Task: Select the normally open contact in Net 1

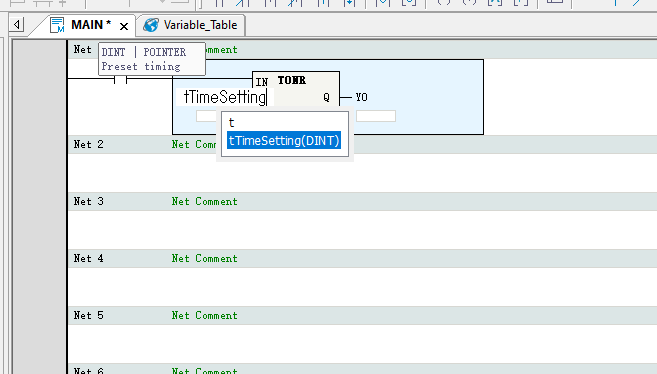Action: point(121,79)
